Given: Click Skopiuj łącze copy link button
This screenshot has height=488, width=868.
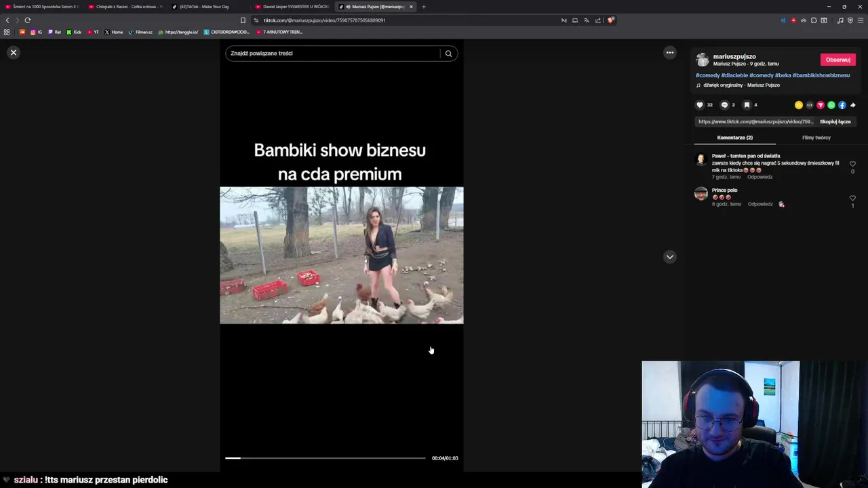Looking at the screenshot, I should pos(835,122).
